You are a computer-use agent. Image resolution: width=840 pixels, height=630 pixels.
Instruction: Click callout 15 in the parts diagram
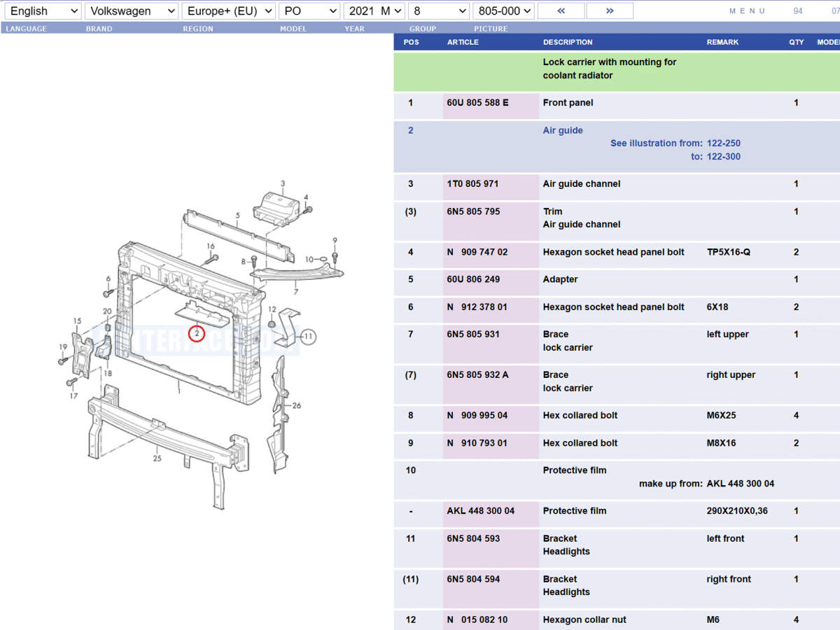pyautogui.click(x=77, y=321)
